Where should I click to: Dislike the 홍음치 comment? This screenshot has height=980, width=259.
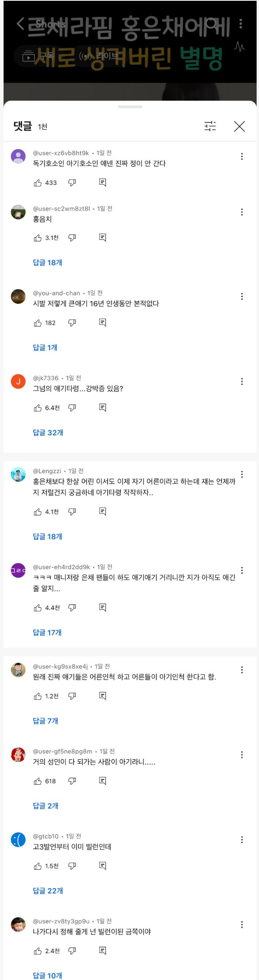pyautogui.click(x=72, y=238)
